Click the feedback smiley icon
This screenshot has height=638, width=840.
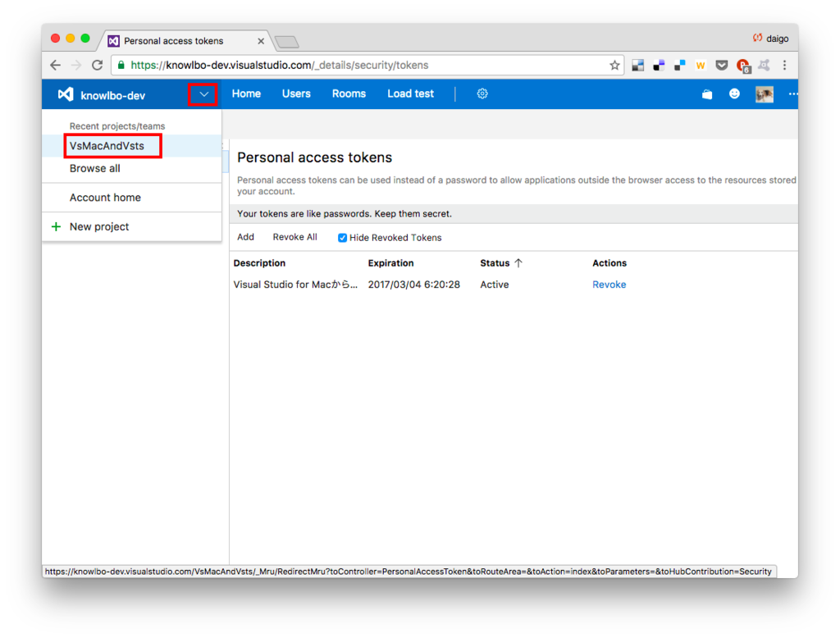(734, 93)
